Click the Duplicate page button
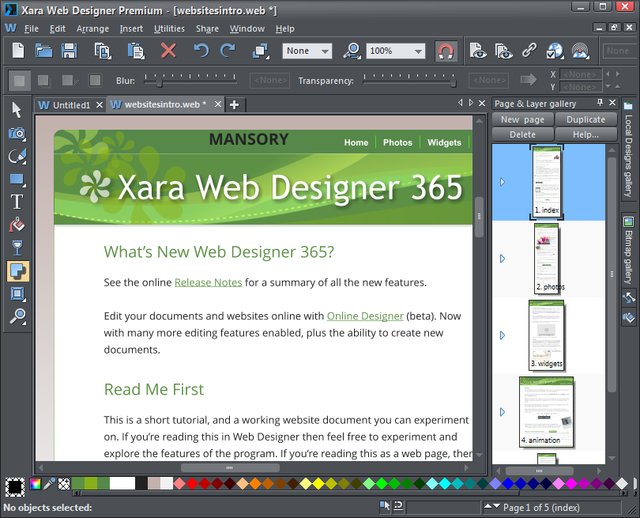640x518 pixels. pyautogui.click(x=585, y=120)
